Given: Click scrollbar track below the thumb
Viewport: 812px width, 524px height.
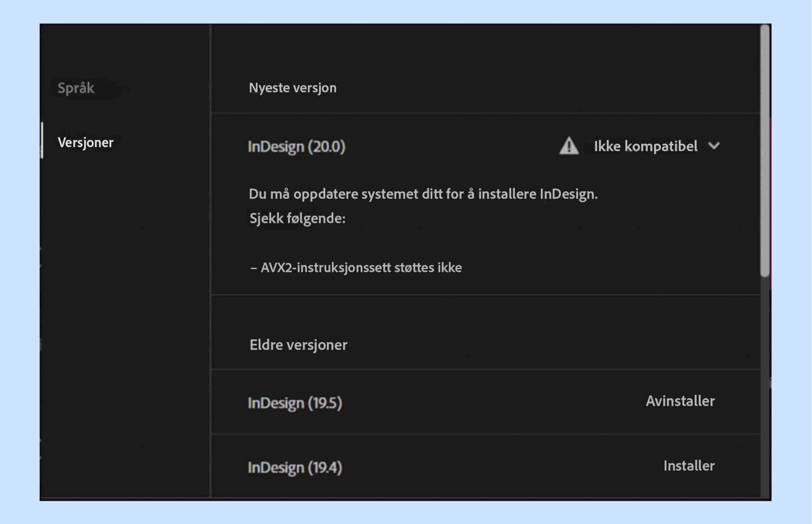Looking at the screenshot, I should click(x=765, y=381).
